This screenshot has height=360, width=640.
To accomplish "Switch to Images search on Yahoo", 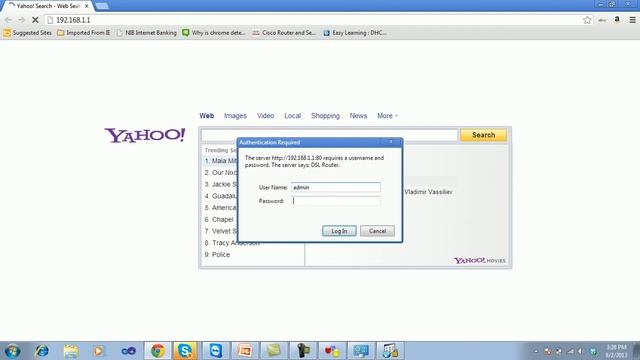I will coord(235,116).
